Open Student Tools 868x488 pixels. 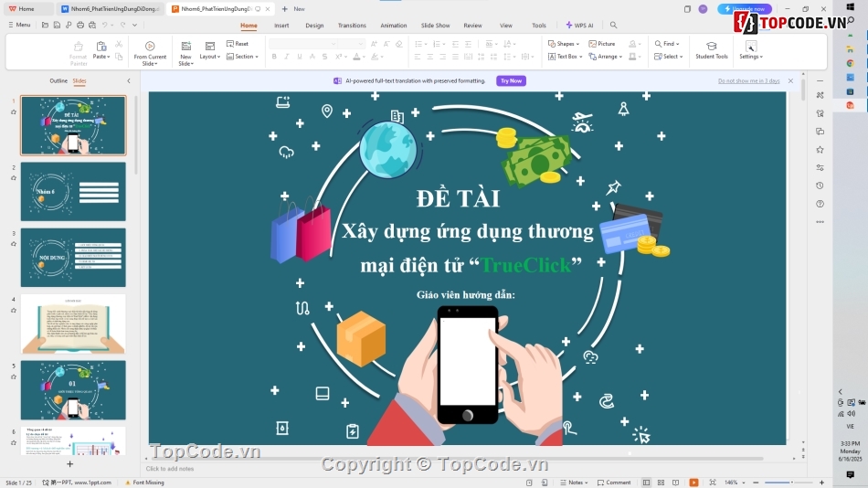712,50
